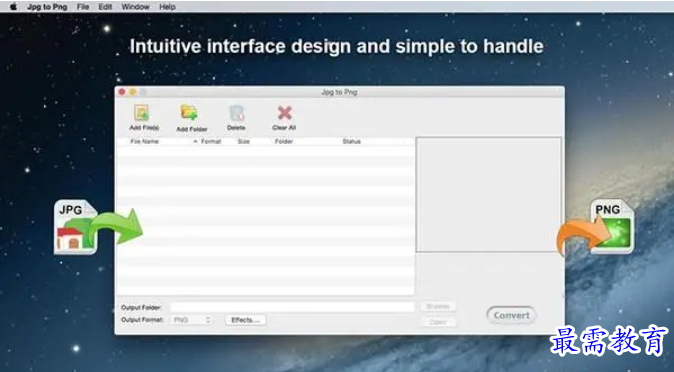674x372 pixels.
Task: Click the Add Folder toolbar icon
Action: pyautogui.click(x=189, y=113)
